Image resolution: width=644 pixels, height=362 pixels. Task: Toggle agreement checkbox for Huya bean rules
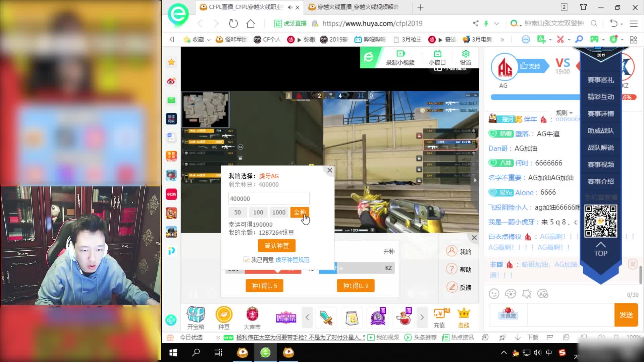click(247, 260)
